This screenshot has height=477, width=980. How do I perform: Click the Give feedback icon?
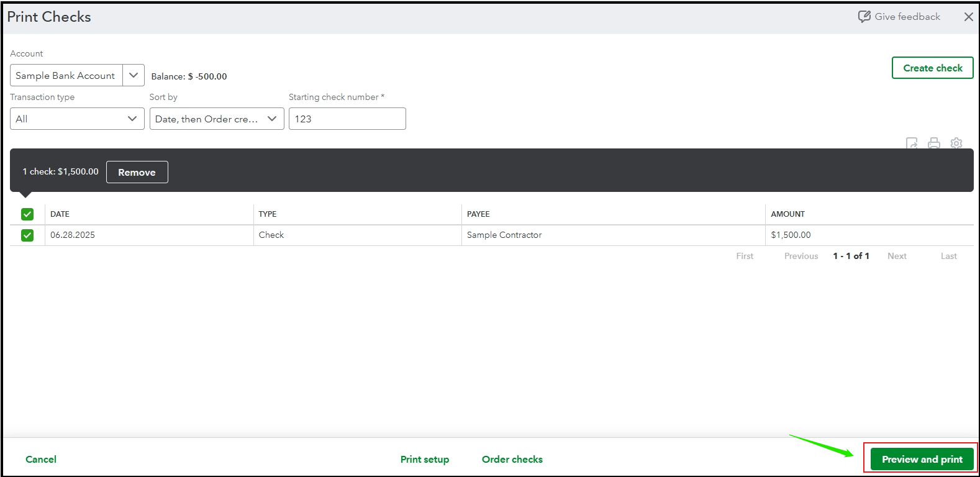[864, 17]
